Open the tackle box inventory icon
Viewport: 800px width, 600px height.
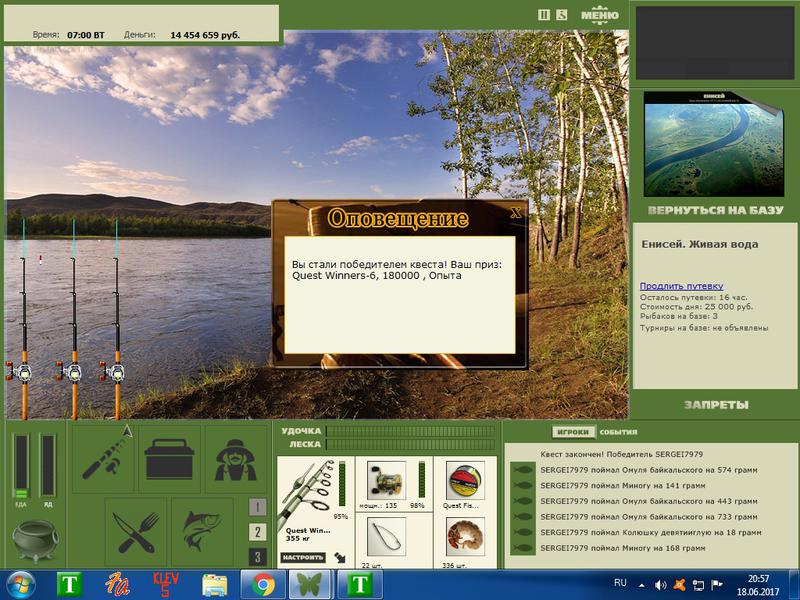point(169,459)
